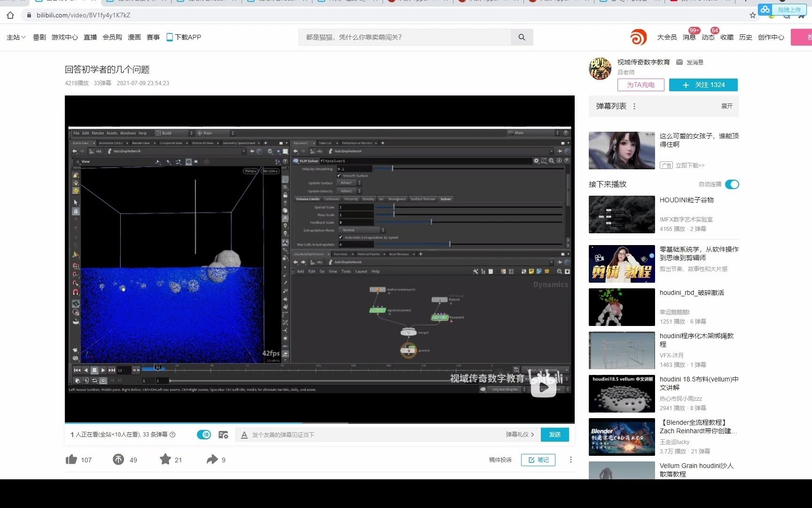Open 漫画 in the top nav
812x508 pixels.
(134, 37)
